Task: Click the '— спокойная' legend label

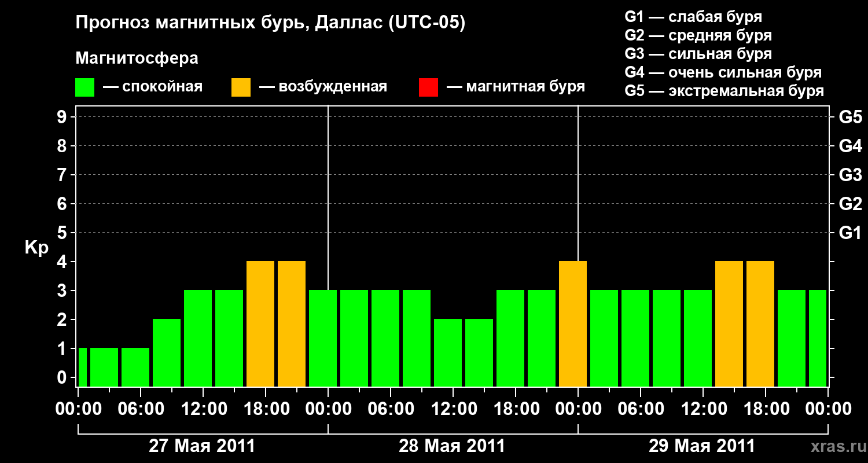Action: coord(153,87)
